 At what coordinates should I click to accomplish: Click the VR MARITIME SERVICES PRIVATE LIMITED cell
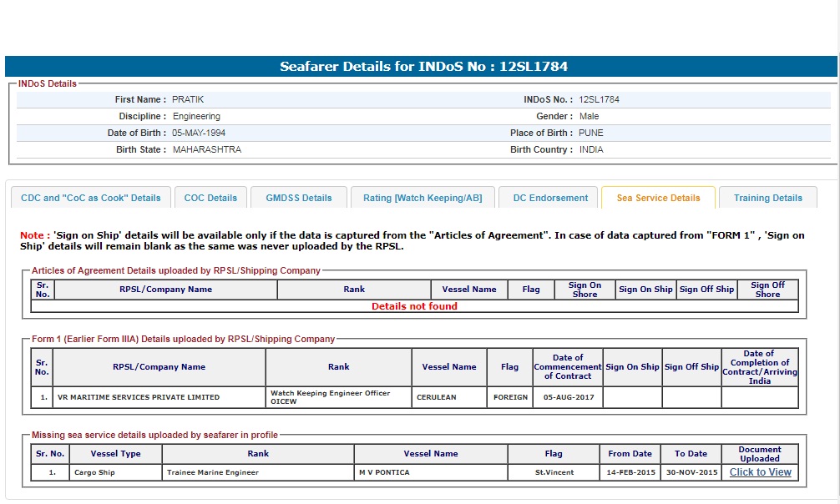(139, 397)
